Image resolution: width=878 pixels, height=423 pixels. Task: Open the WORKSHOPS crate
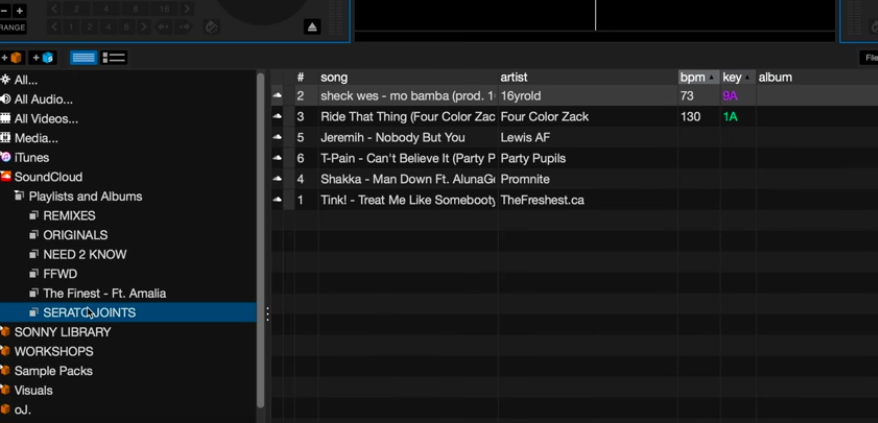tap(54, 351)
